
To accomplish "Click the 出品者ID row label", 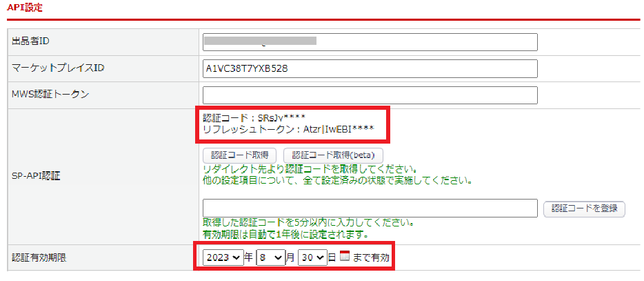I will click(31, 41).
